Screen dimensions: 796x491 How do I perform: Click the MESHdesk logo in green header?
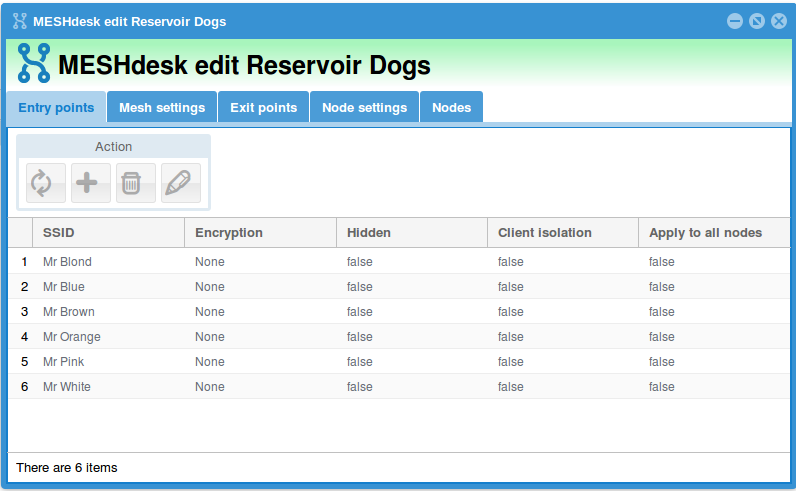click(x=34, y=63)
